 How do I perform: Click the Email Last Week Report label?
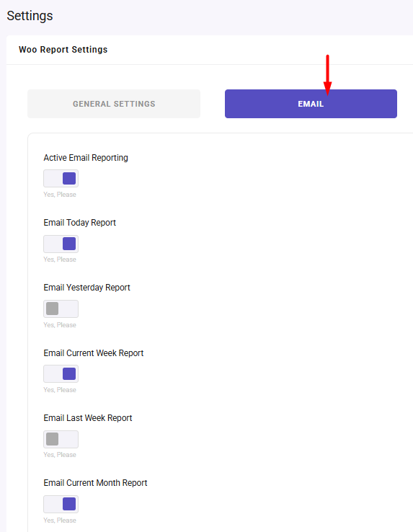click(88, 418)
